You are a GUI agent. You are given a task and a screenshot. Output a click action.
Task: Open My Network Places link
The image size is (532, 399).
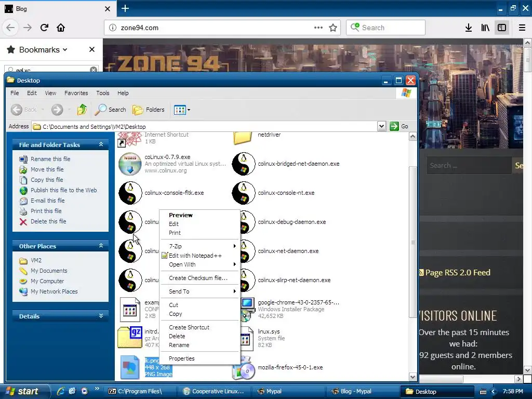pyautogui.click(x=54, y=291)
